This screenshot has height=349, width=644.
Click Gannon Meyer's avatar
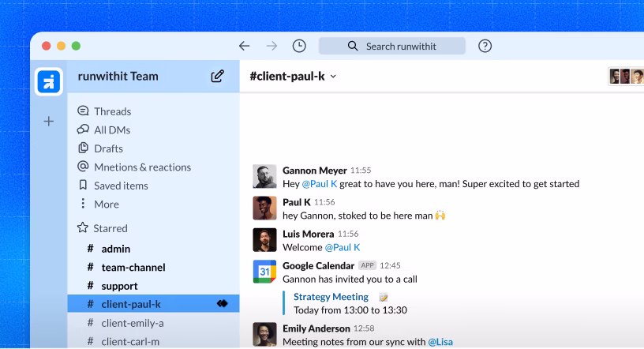click(x=264, y=176)
